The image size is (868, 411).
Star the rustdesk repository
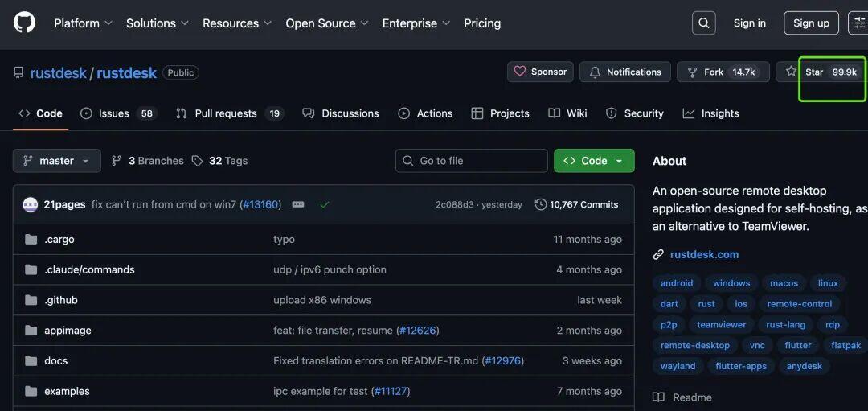(820, 72)
